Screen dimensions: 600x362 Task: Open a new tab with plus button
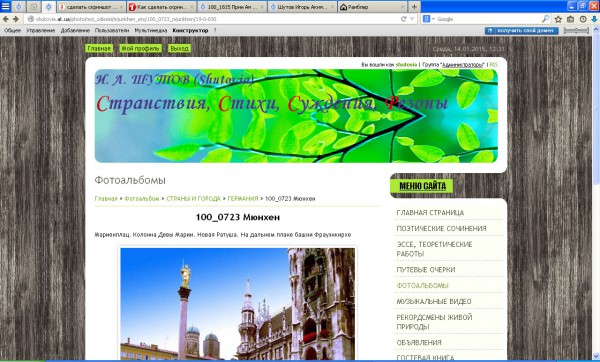(414, 7)
